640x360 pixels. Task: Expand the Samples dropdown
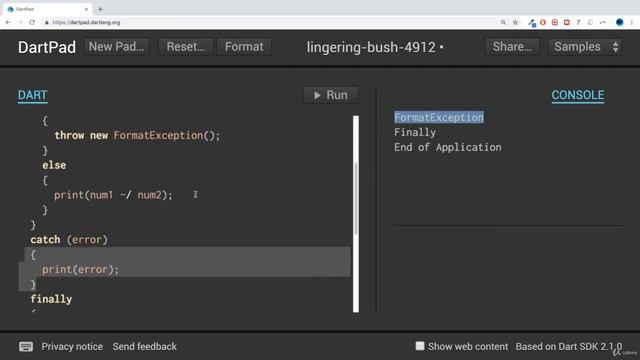click(585, 47)
